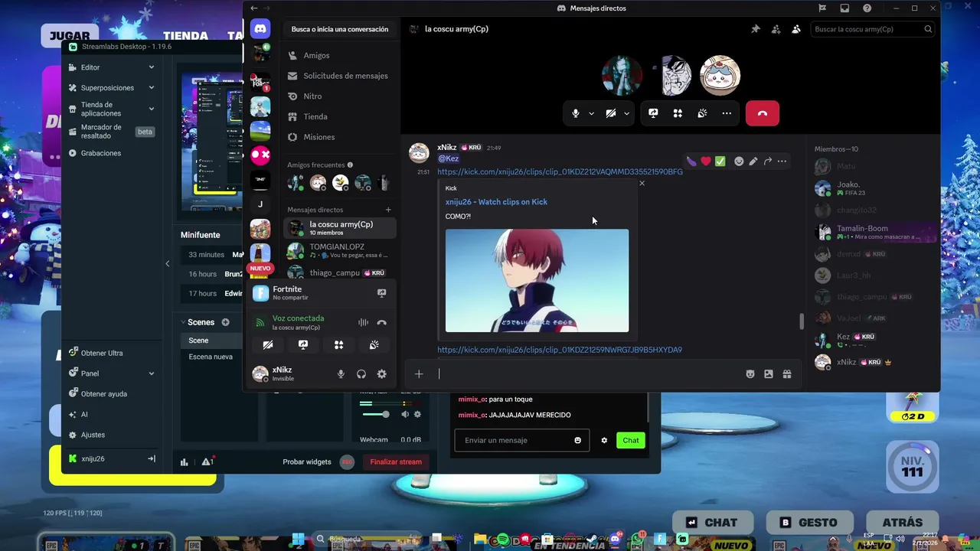Open more message actions ellipsis
The height and width of the screenshot is (551, 980).
pyautogui.click(x=782, y=161)
